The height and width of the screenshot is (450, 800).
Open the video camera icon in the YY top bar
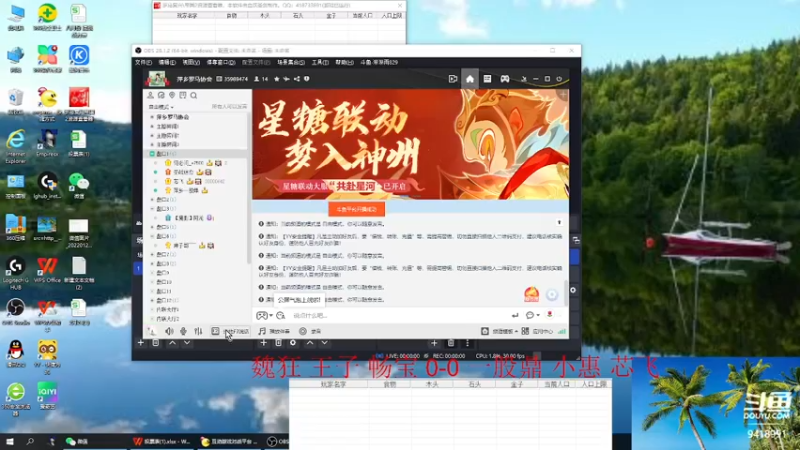[x=453, y=79]
